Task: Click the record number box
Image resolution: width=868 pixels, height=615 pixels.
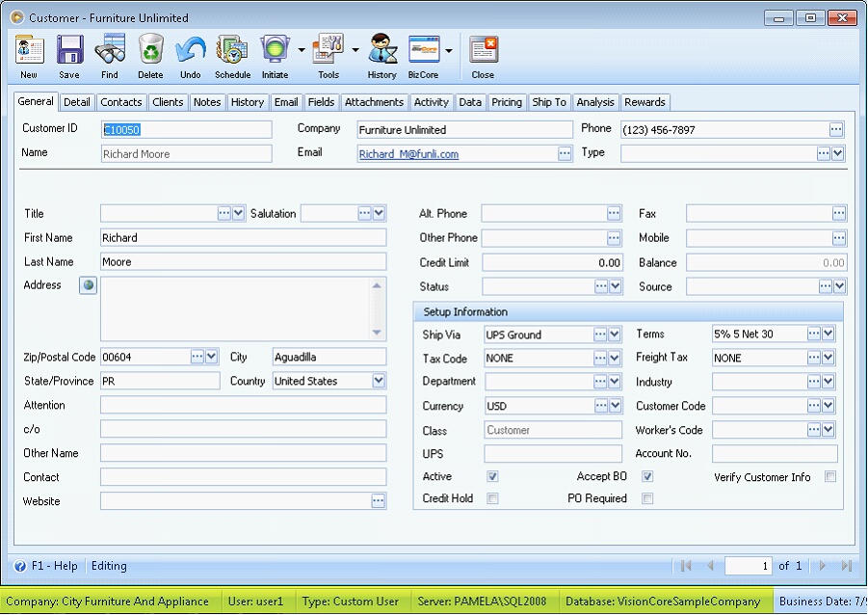Action: tap(749, 566)
